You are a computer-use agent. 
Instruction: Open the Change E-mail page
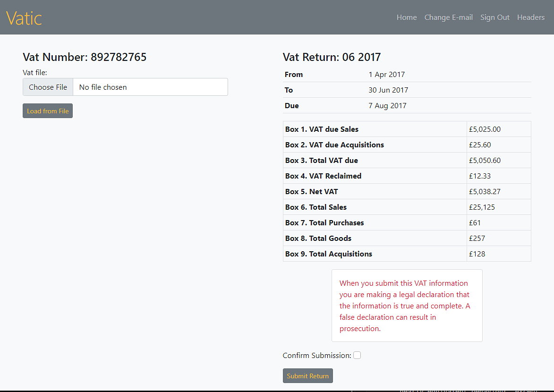point(448,17)
